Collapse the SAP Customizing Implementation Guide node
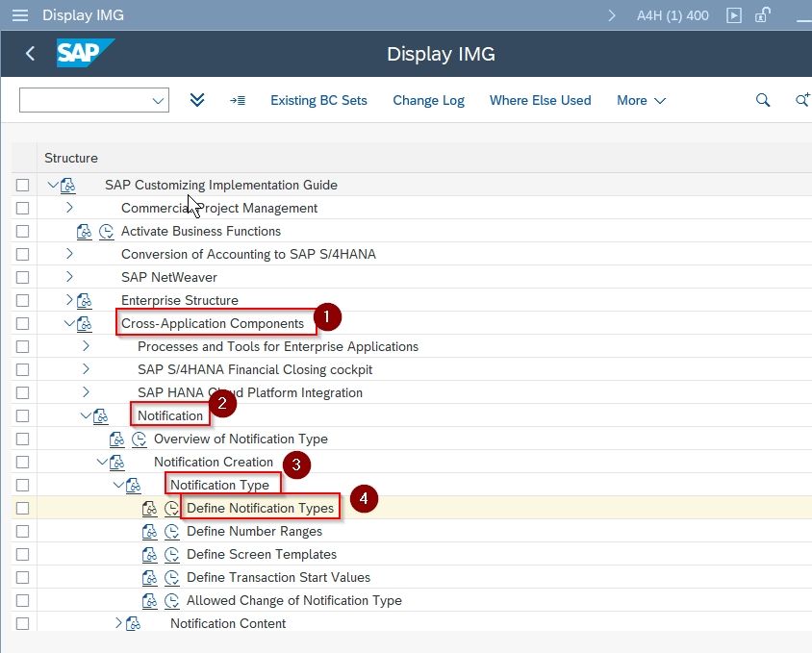The height and width of the screenshot is (653, 812). tap(53, 185)
